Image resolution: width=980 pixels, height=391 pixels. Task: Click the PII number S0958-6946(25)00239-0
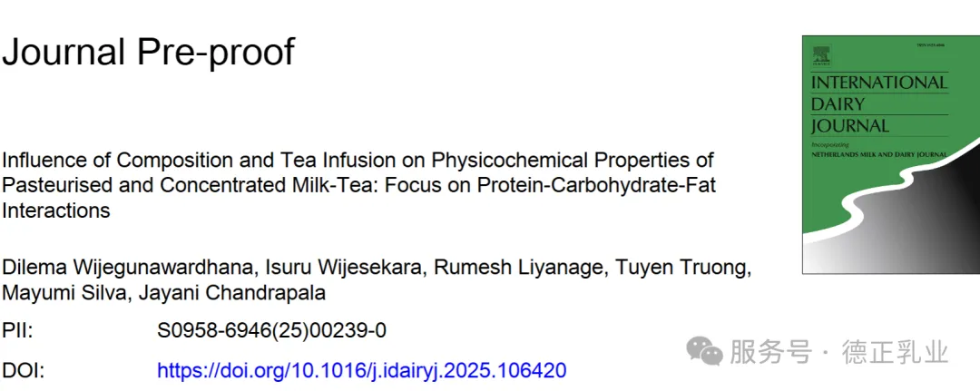tap(271, 330)
